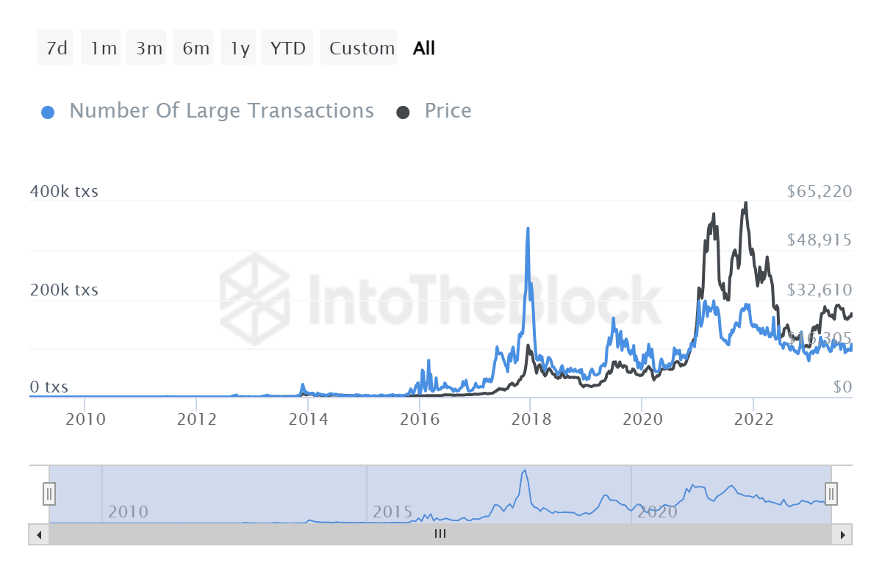
Task: Open the Custom date range picker
Action: [362, 49]
